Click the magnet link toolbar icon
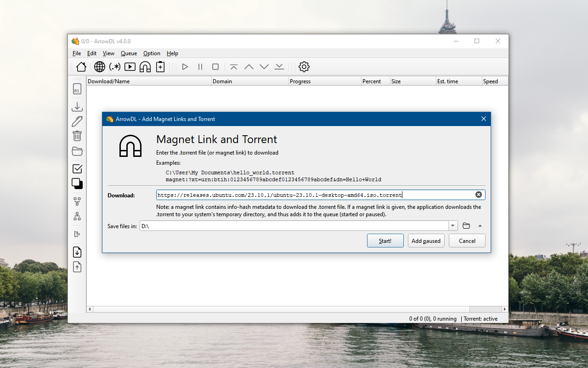 tap(145, 67)
